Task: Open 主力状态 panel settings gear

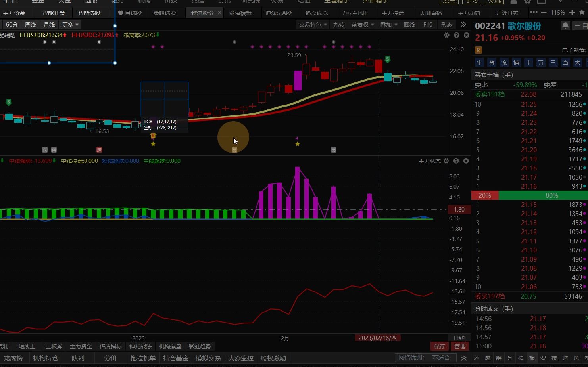Action: tap(446, 161)
